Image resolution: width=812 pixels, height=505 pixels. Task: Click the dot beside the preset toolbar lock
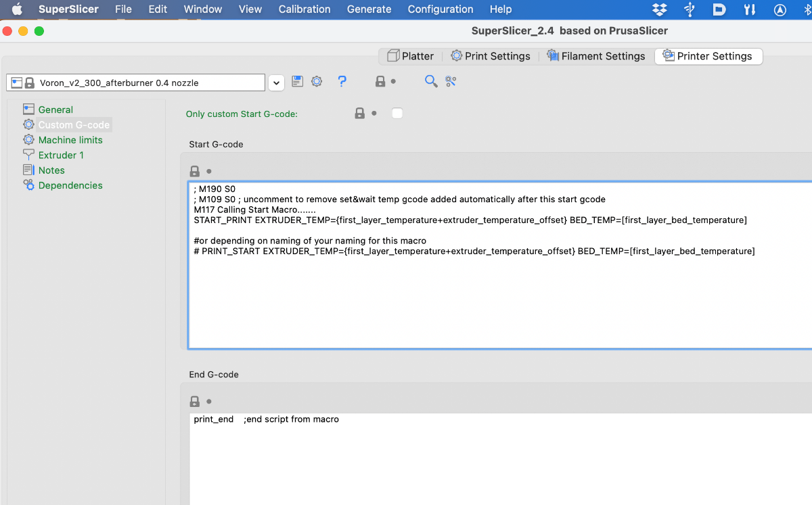(394, 81)
